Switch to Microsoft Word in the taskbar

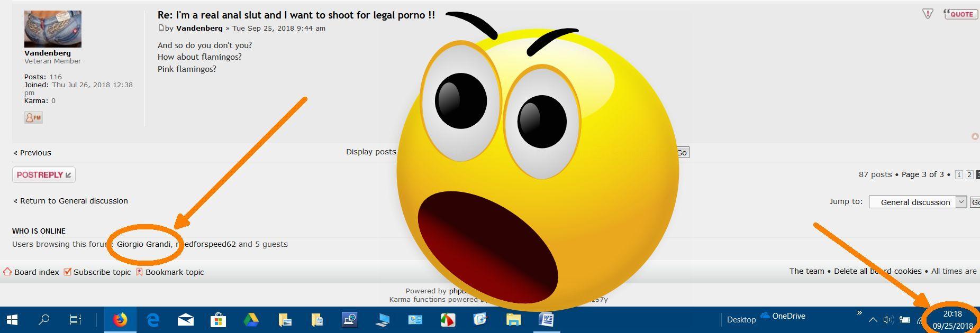point(546,320)
